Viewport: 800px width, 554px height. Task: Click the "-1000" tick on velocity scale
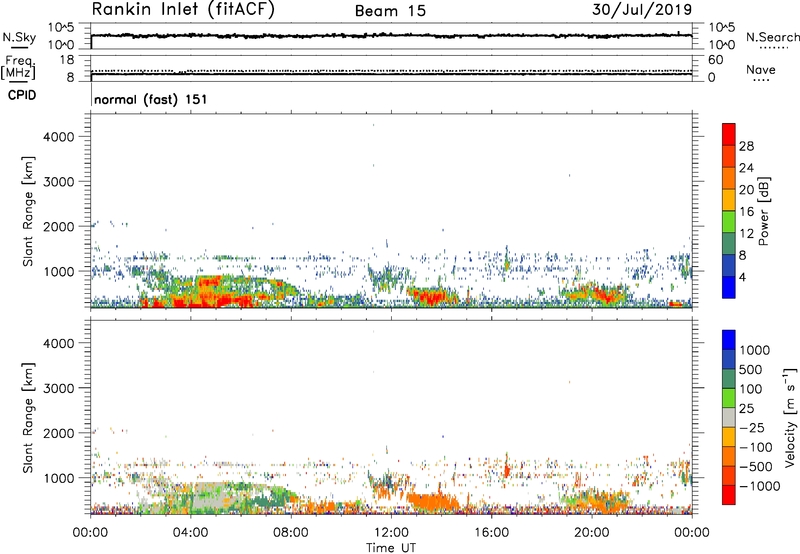click(x=760, y=486)
